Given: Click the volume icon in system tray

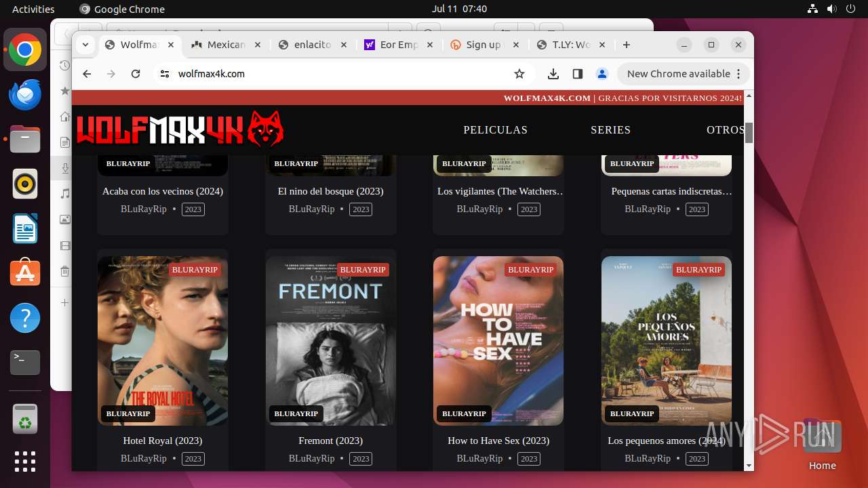Looking at the screenshot, I should click(x=832, y=9).
